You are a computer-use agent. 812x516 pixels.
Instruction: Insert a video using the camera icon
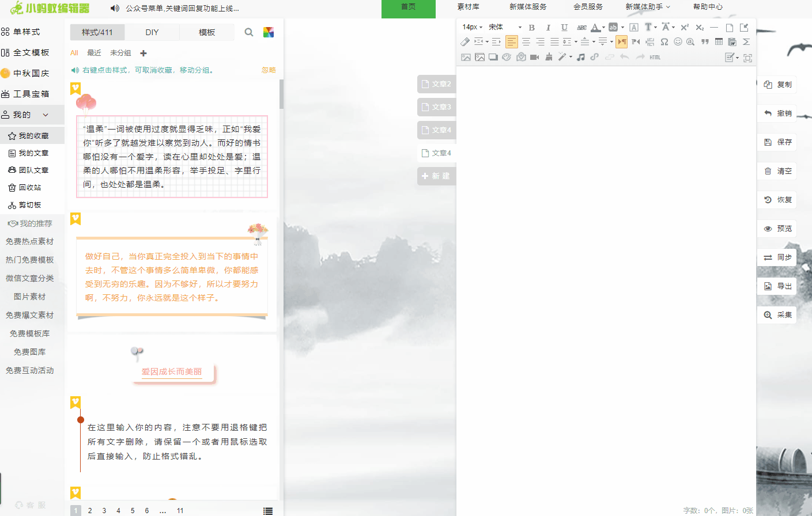coord(534,57)
